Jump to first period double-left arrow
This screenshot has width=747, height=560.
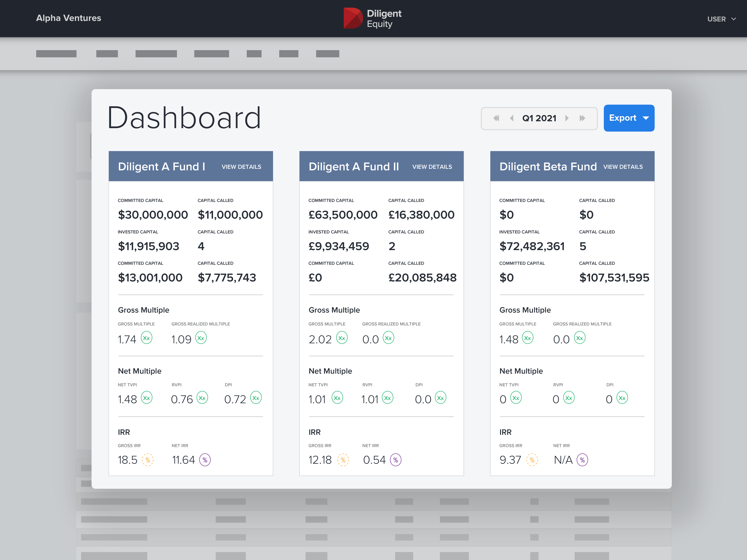pos(496,118)
